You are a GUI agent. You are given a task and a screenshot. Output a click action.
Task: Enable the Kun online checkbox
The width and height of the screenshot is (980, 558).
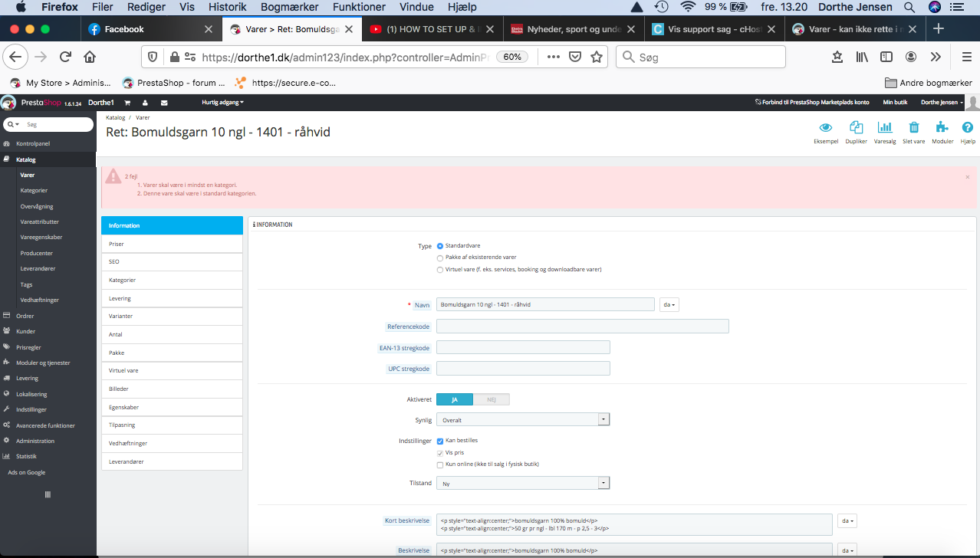pyautogui.click(x=440, y=464)
